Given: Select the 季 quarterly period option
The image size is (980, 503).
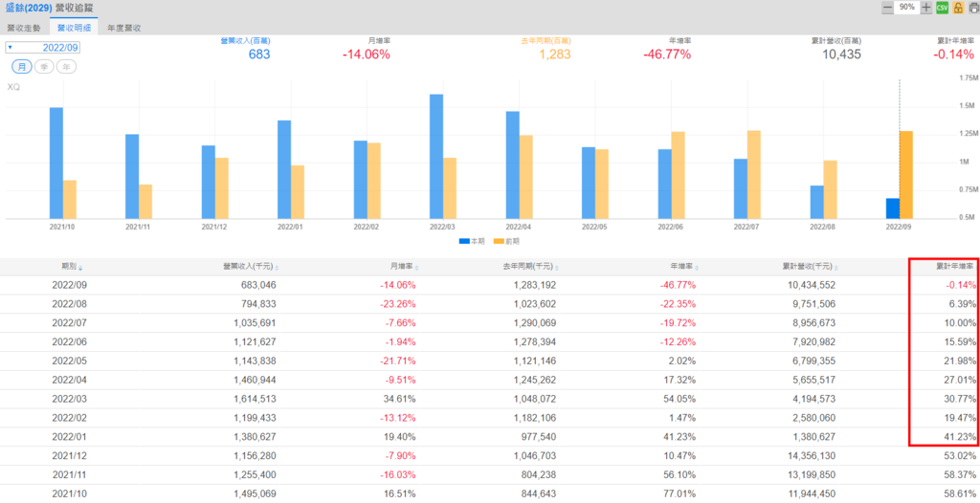Looking at the screenshot, I should (x=44, y=67).
